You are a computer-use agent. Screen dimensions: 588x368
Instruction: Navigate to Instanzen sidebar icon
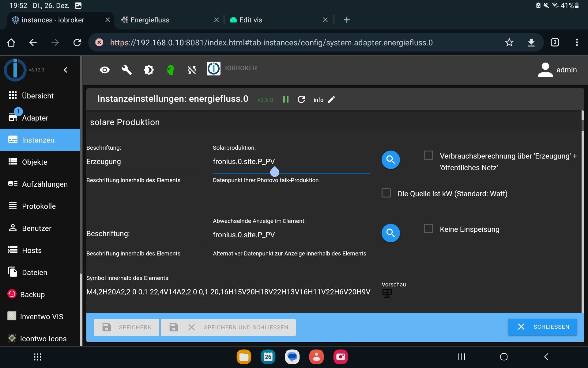[x=12, y=140]
